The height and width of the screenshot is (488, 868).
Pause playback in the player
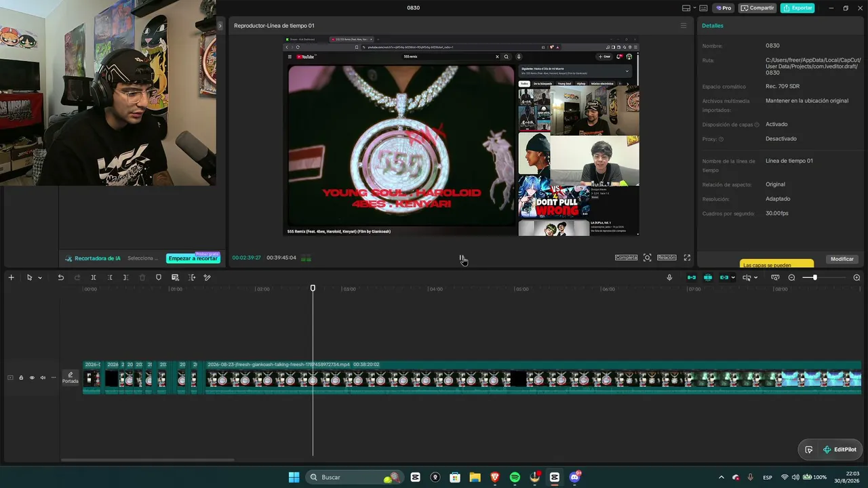click(462, 258)
